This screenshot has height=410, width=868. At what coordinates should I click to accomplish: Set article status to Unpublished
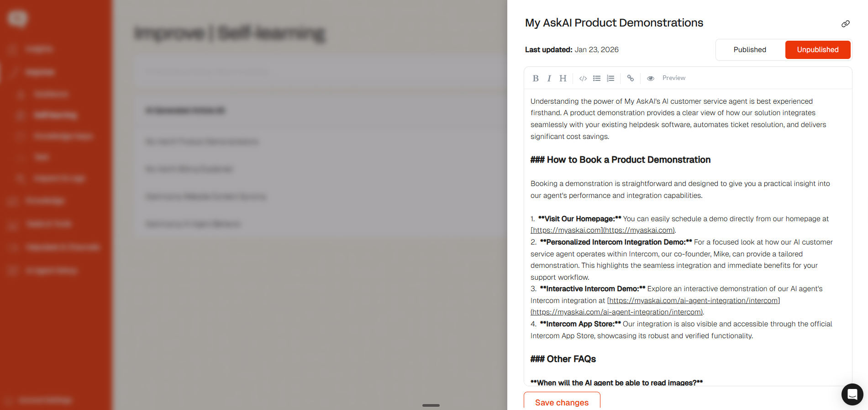point(817,50)
